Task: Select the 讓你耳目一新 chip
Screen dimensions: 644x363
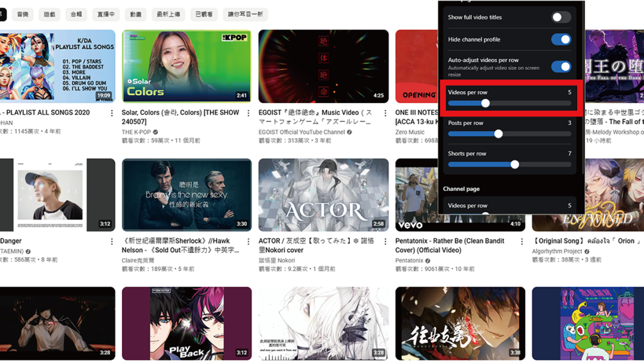Action: pyautogui.click(x=245, y=14)
